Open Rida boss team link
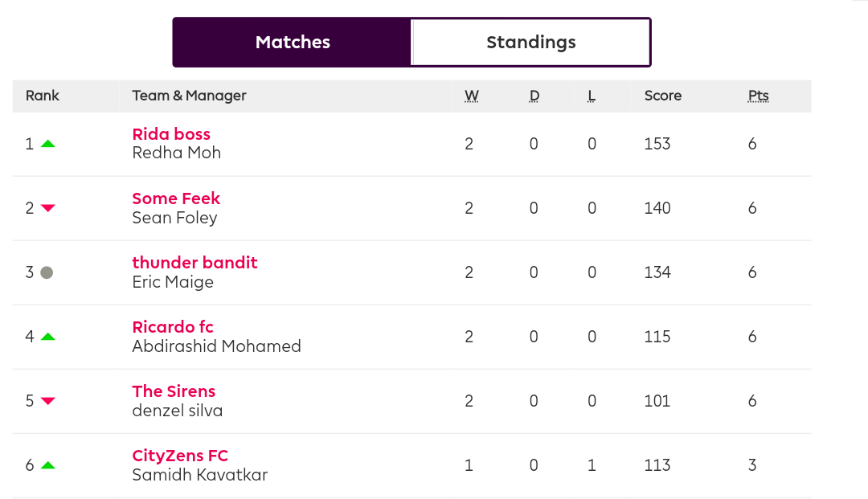The image size is (868, 499). pyautogui.click(x=171, y=134)
